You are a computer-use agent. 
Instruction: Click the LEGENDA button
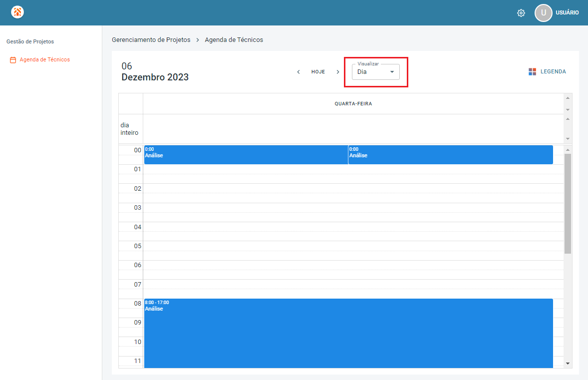tap(553, 71)
